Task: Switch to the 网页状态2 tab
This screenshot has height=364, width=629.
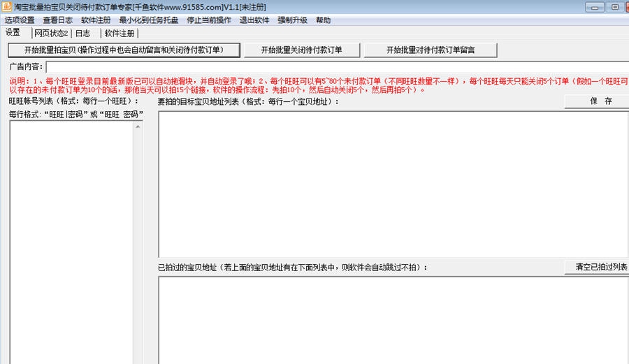Action: [x=51, y=34]
